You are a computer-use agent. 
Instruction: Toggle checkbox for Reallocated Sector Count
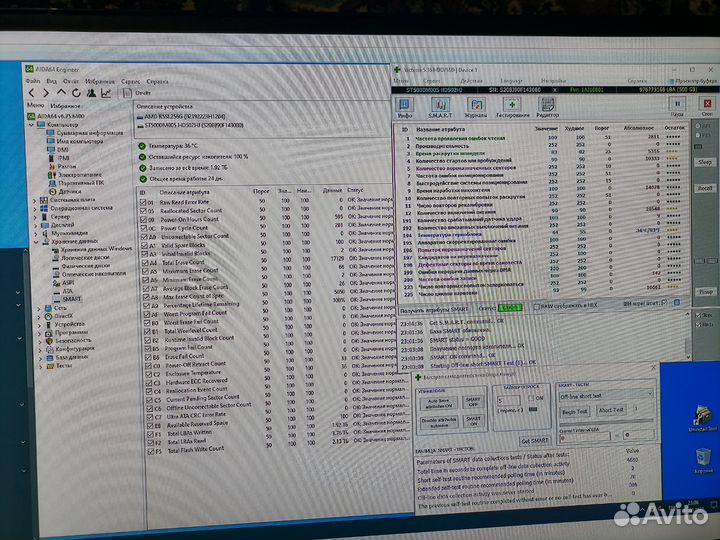(143, 211)
